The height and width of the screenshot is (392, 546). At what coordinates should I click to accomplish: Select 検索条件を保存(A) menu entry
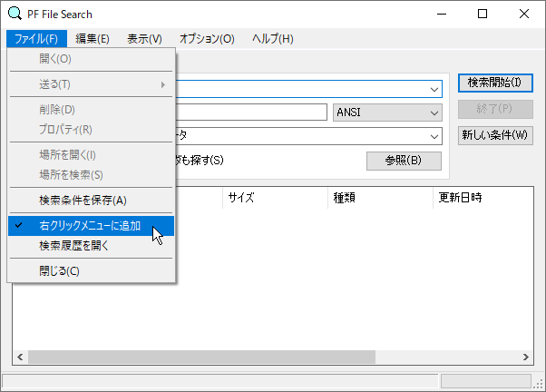[x=92, y=201]
